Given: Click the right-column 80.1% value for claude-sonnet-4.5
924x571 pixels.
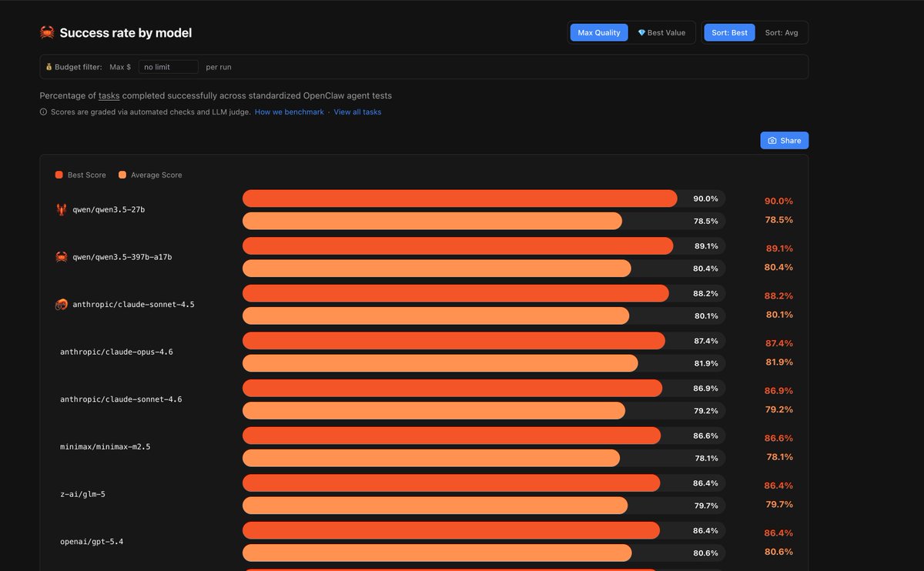Looking at the screenshot, I should pos(779,315).
